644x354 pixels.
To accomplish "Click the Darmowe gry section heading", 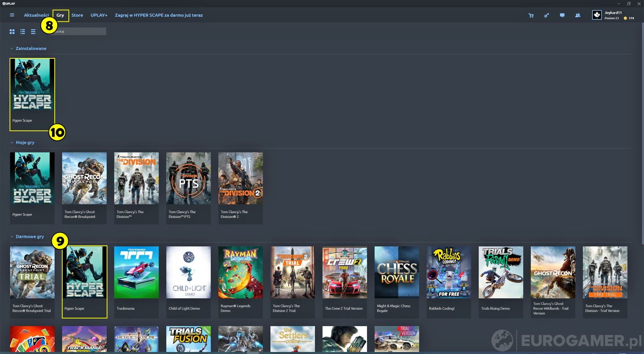I will click(30, 237).
